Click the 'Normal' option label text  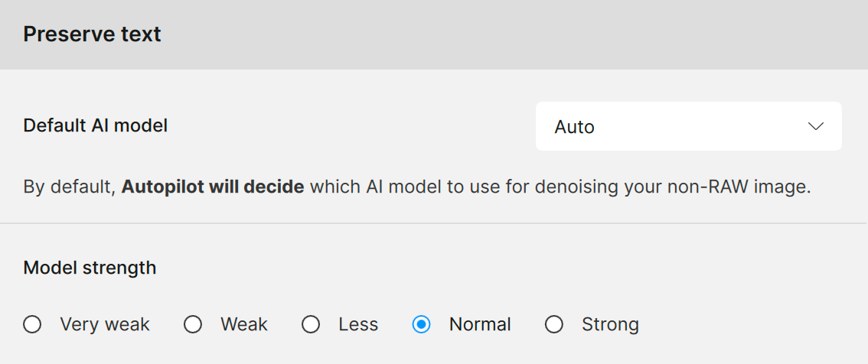click(480, 324)
